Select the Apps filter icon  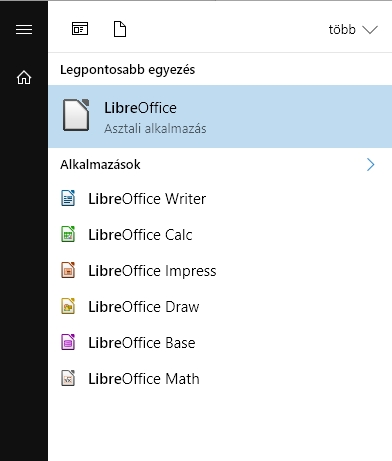[x=80, y=29]
